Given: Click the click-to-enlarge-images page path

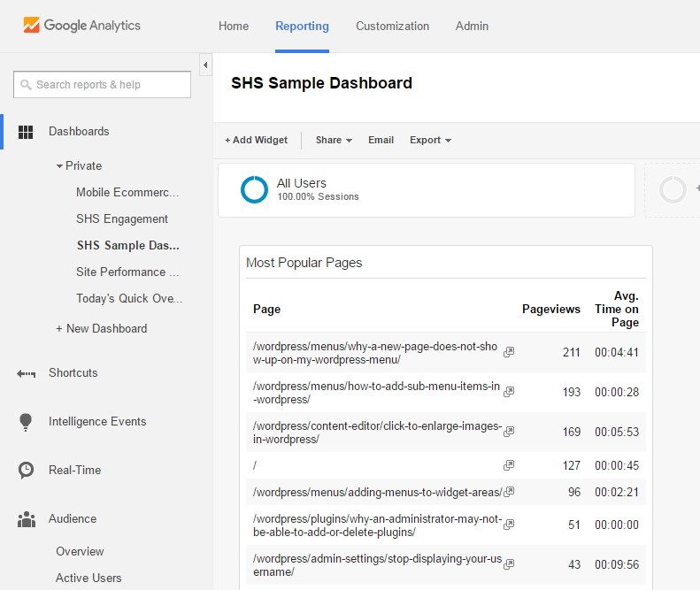Looking at the screenshot, I should pos(378,432).
